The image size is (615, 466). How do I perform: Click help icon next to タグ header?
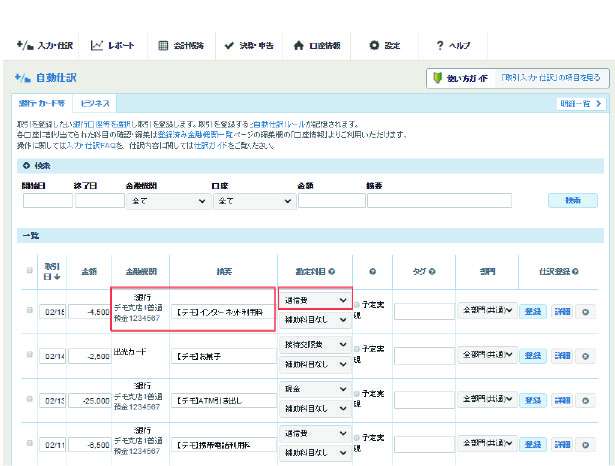tap(432, 271)
